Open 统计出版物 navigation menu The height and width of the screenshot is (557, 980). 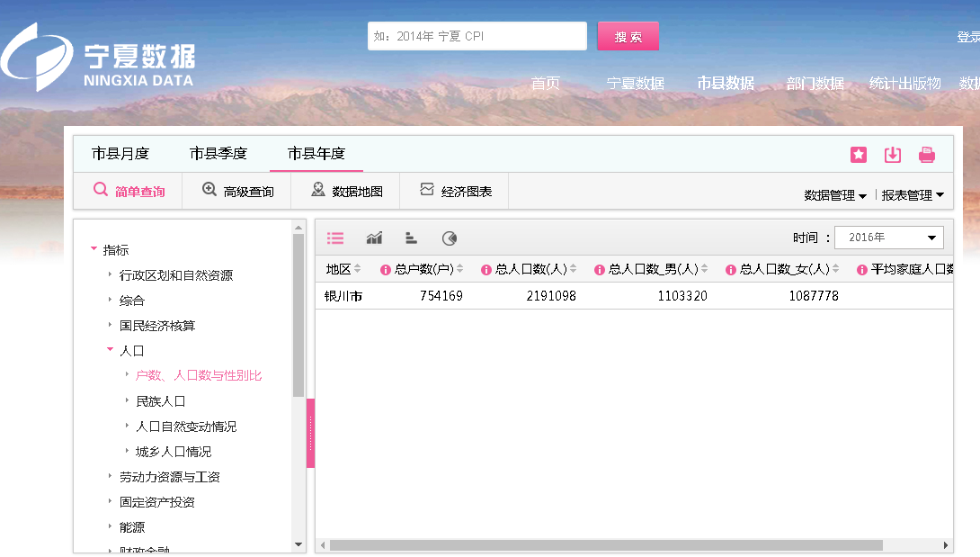[x=905, y=84]
